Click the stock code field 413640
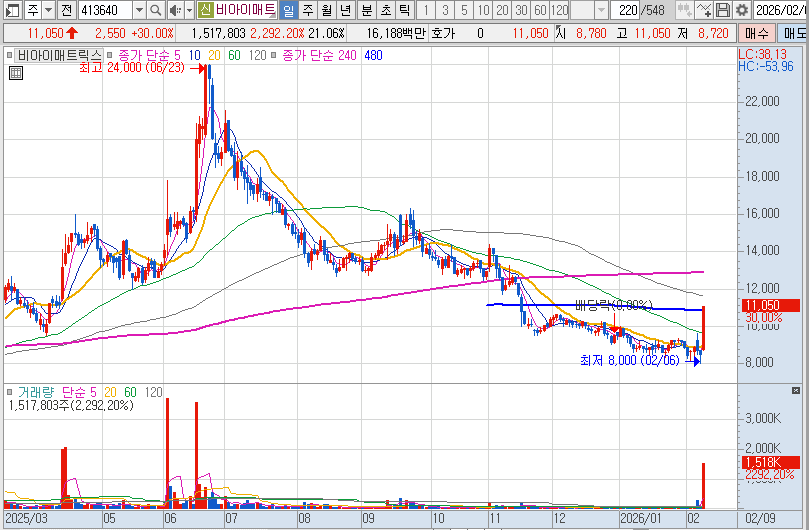 [x=105, y=10]
